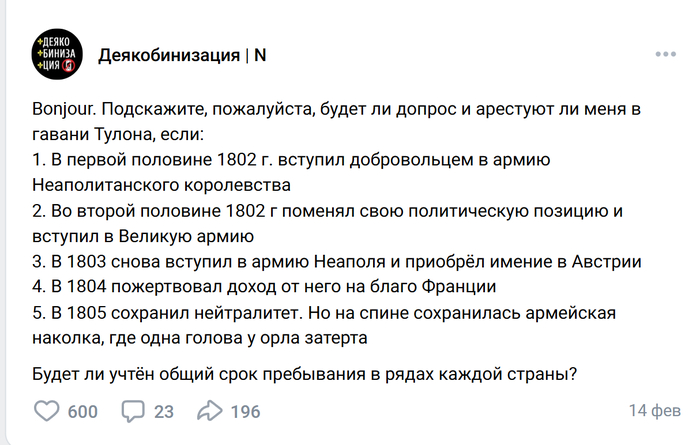Click list item 1 about 1802 volunteer
Screen dimensions: 700x445
(x=291, y=160)
